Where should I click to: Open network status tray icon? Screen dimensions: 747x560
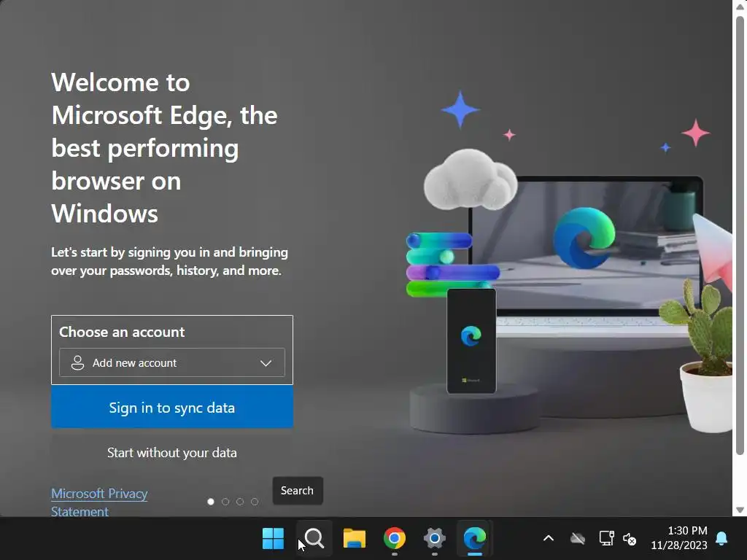click(x=606, y=539)
